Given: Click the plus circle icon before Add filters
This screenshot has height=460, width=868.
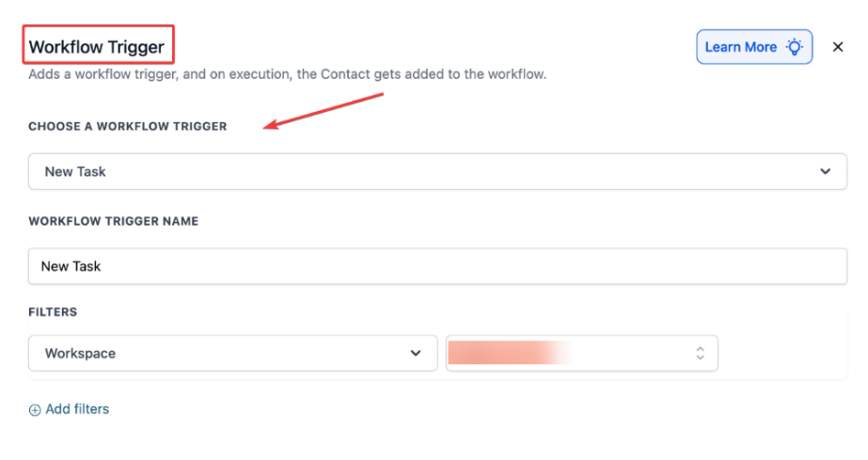Looking at the screenshot, I should tap(35, 410).
